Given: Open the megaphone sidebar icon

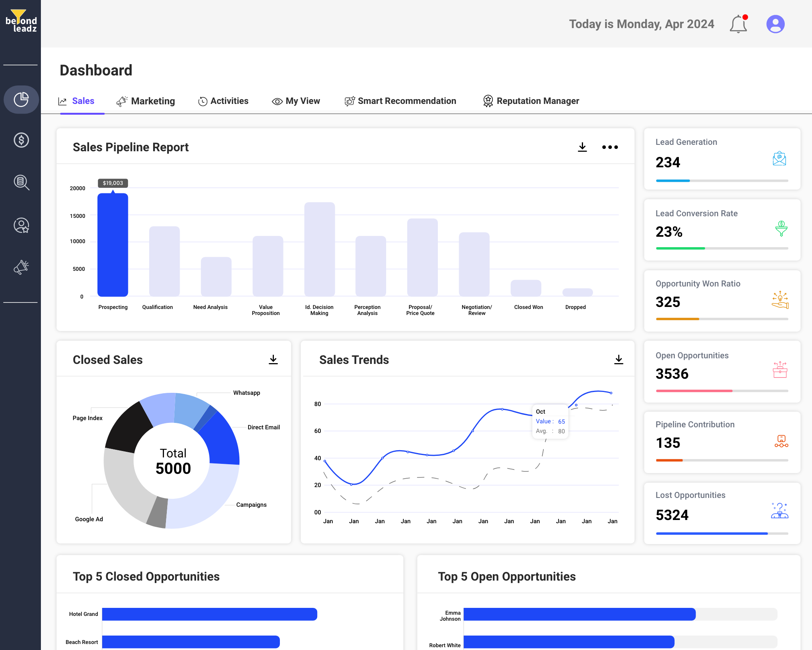Looking at the screenshot, I should (x=21, y=267).
